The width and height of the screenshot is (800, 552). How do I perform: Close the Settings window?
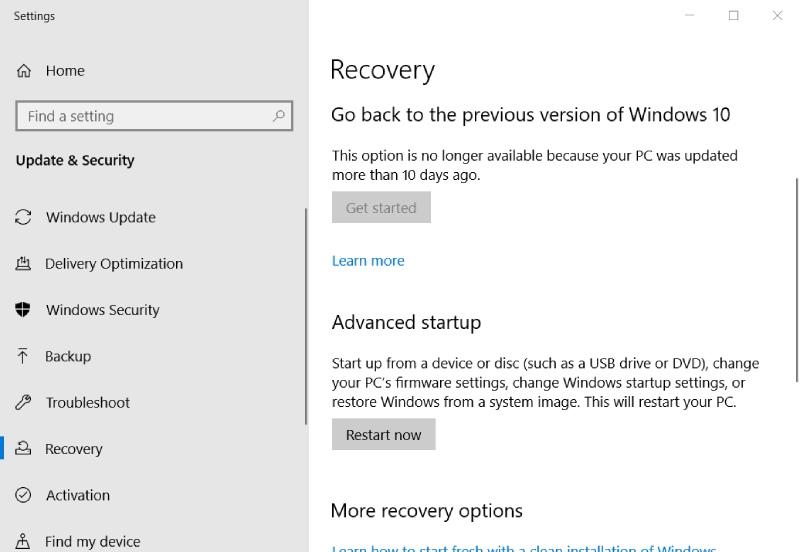click(777, 15)
